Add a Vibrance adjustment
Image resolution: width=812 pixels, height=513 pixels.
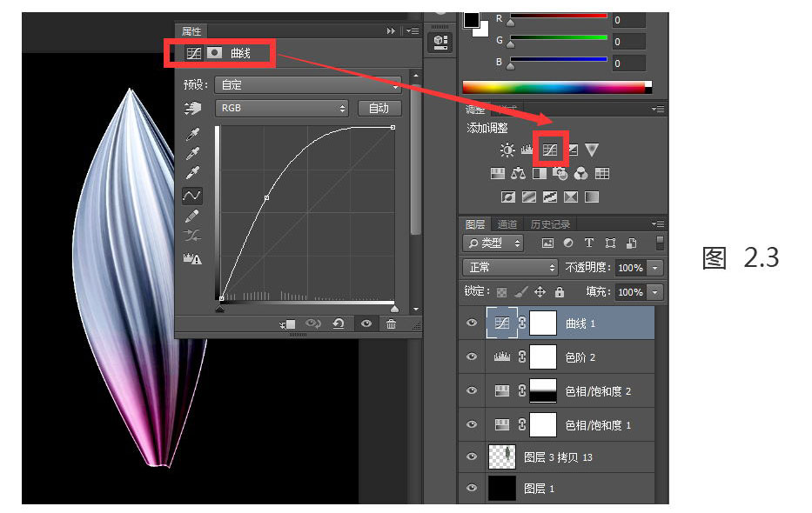click(x=592, y=150)
